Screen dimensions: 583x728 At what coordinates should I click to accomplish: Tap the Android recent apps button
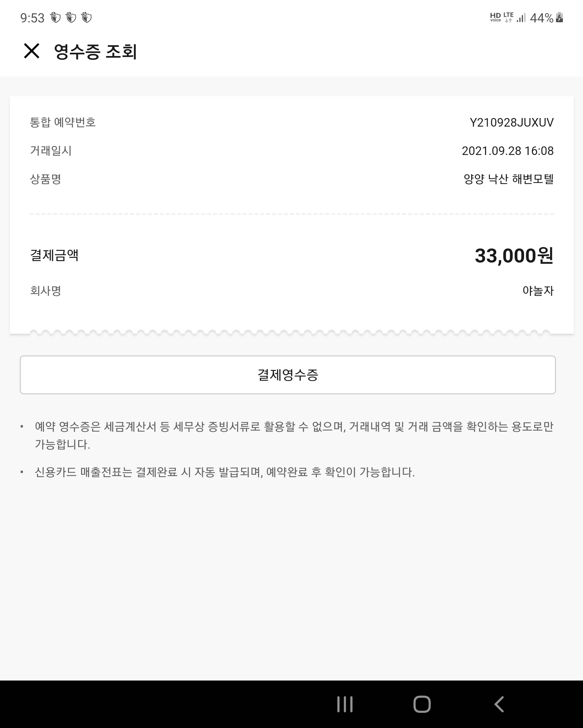pos(345,704)
